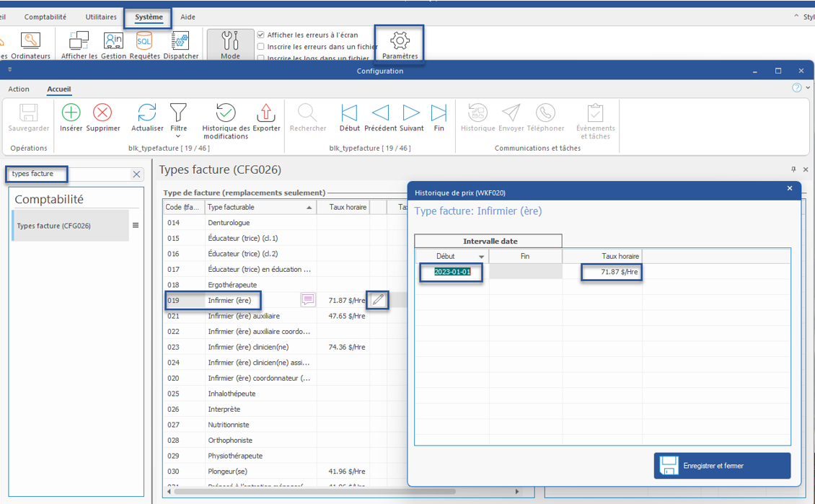Open pencil edit icon for Infirmier (ère)
Viewport: 815px width, 504px height.
pos(378,300)
